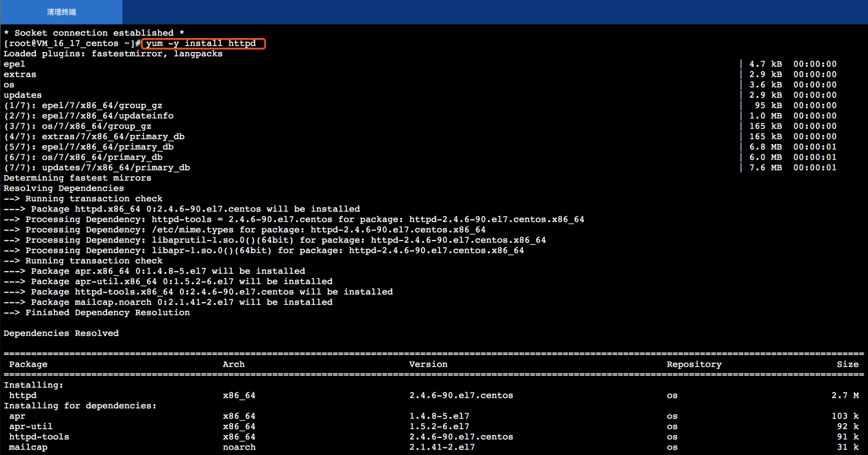Screen dimensions: 868x455
Task: Click the '(5/7): epel/7/x86_64/primary_db' line
Action: 88,147
